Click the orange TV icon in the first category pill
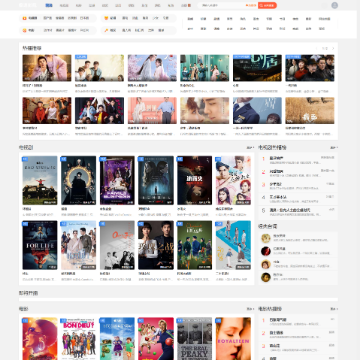Screen dimensions: 360x360 pyautogui.click(x=24, y=18)
